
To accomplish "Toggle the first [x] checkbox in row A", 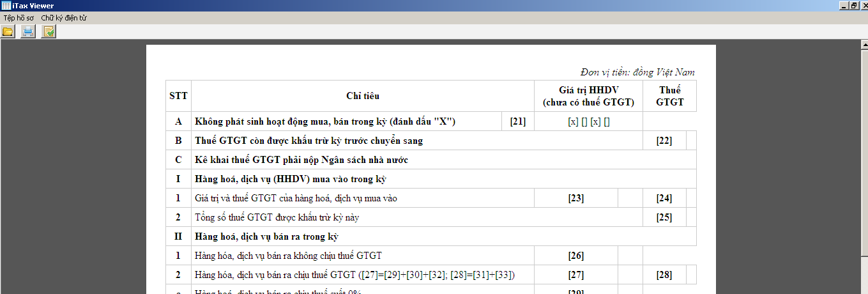I will click(x=573, y=121).
